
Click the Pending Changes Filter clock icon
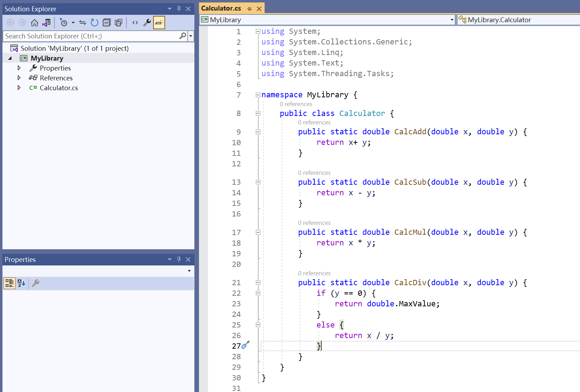(x=64, y=23)
